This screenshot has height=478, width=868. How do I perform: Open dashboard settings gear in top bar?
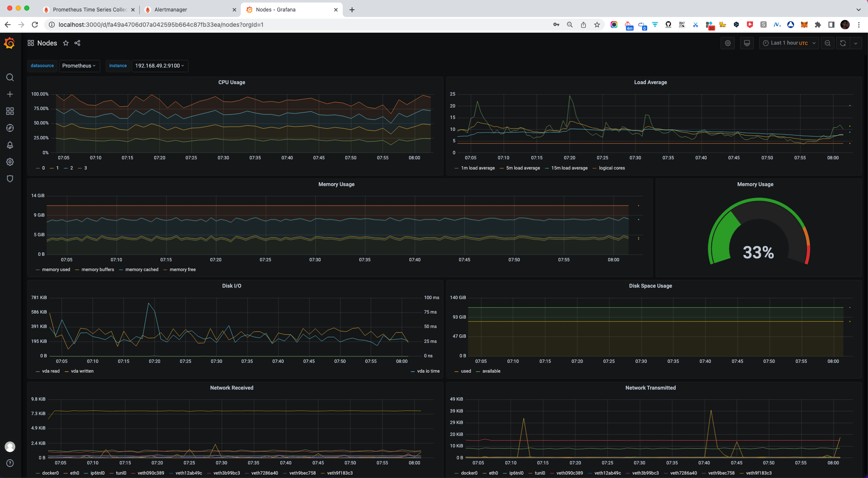click(727, 43)
